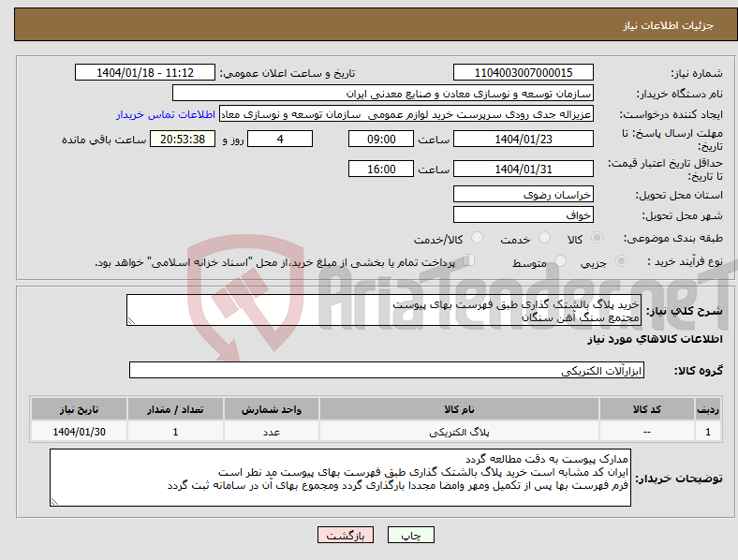Click the گروه کالا field ابزارآلات الکتریکی
The image size is (738, 560).
[387, 370]
